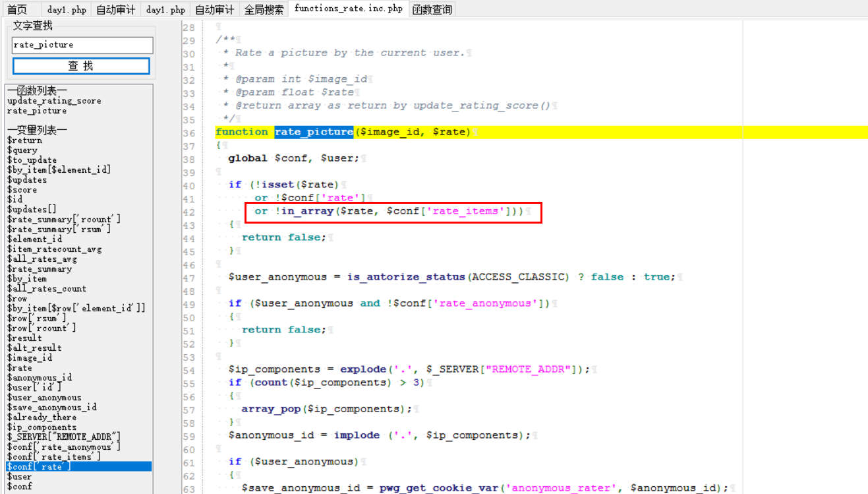Viewport: 868px width, 494px height.
Task: Select $alt_result variable entry
Action: 34,348
